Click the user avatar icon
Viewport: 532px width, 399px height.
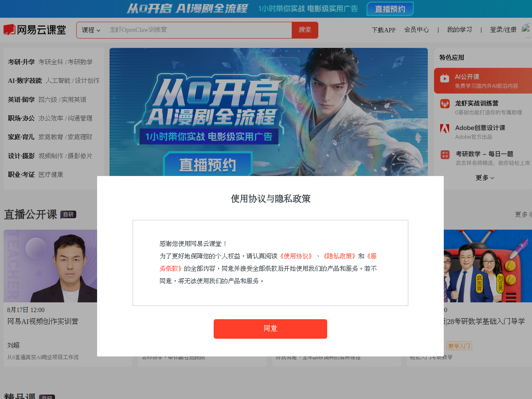[526, 30]
